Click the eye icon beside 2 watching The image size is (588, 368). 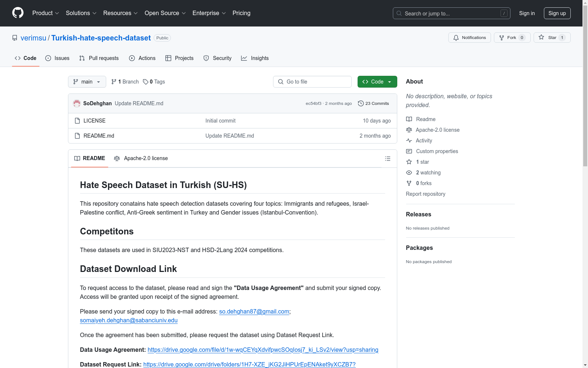pos(409,173)
